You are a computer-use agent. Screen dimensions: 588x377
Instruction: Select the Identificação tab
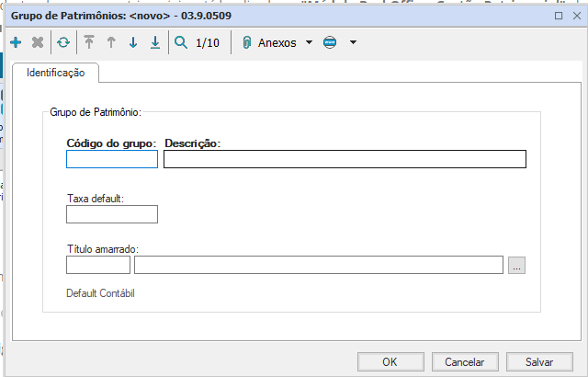click(x=56, y=72)
